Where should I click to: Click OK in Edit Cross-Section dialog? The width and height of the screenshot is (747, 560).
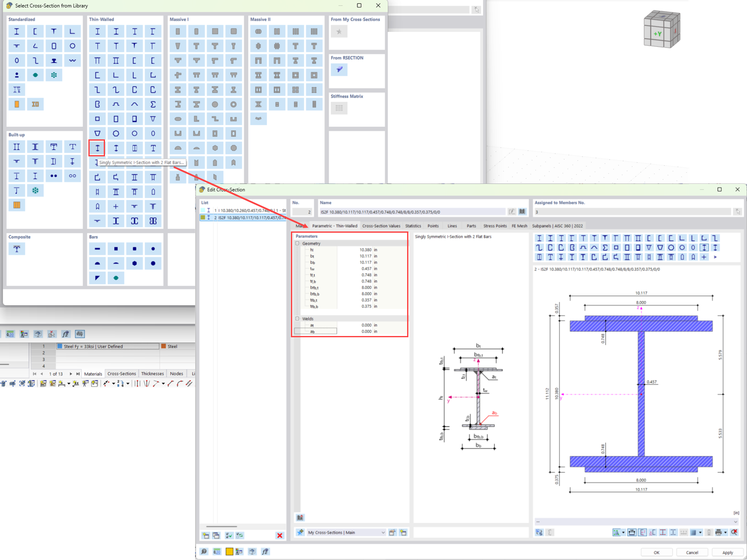click(x=657, y=553)
